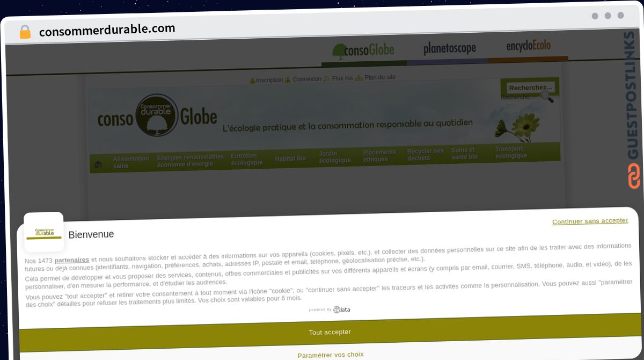Image resolution: width=644 pixels, height=360 pixels.
Task: Open Recycler ses déchets menu item
Action: (426, 155)
